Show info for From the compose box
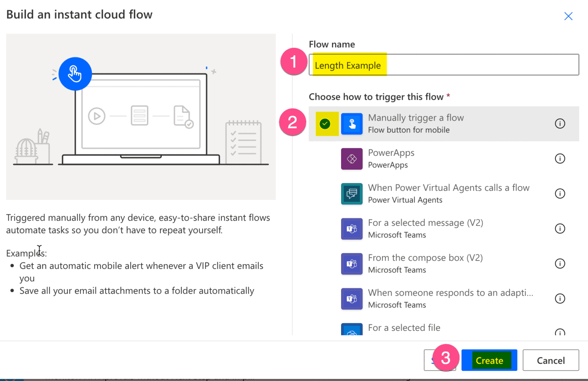 point(560,263)
